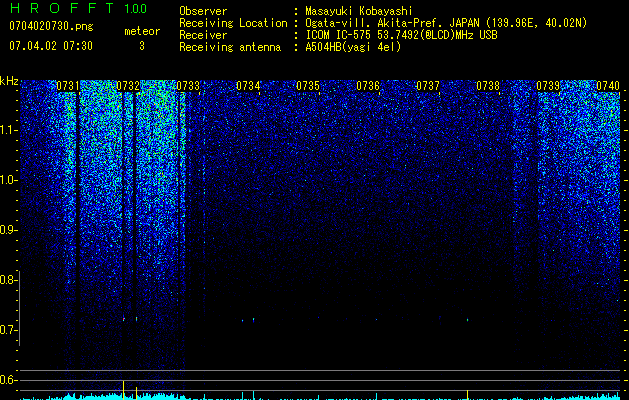Click the yellow spike near 0737:30 in the power graph
The height and width of the screenshot is (400, 629).
coord(468,394)
